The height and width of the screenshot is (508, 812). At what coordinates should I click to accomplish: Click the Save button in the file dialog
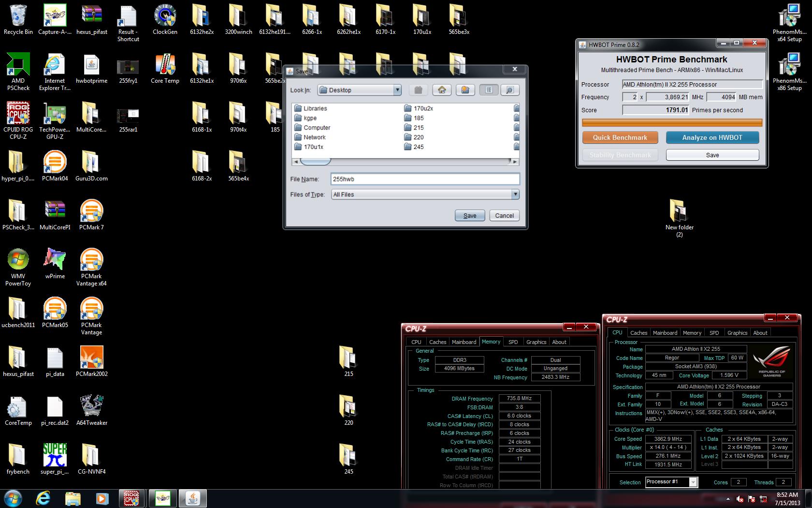pyautogui.click(x=470, y=216)
